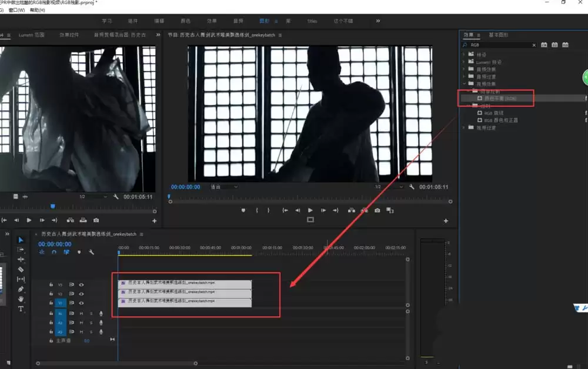Activate the Ripple Edit tool
Screen dimensions: 588x369
[21, 259]
